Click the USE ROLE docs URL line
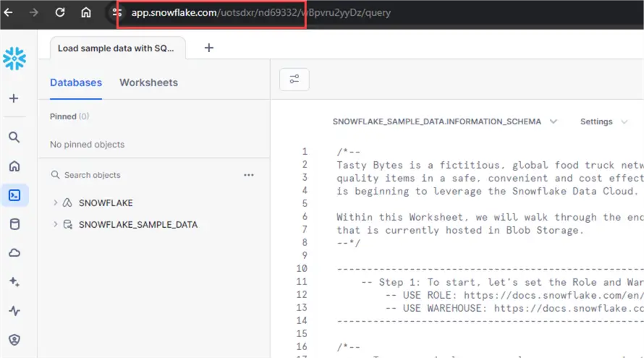 514,295
